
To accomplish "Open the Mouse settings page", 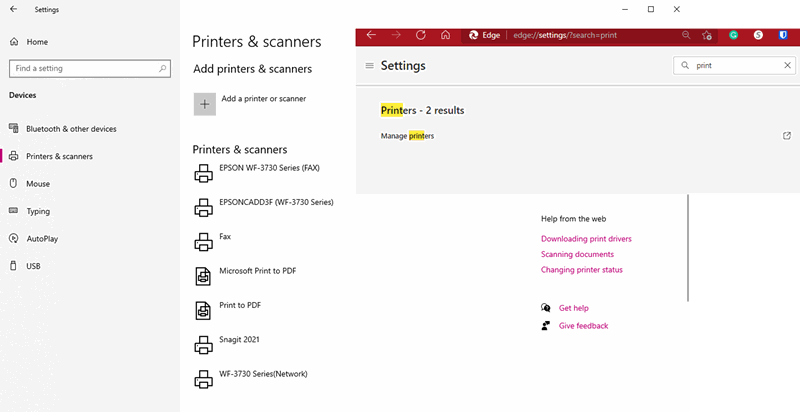I will click(x=38, y=184).
